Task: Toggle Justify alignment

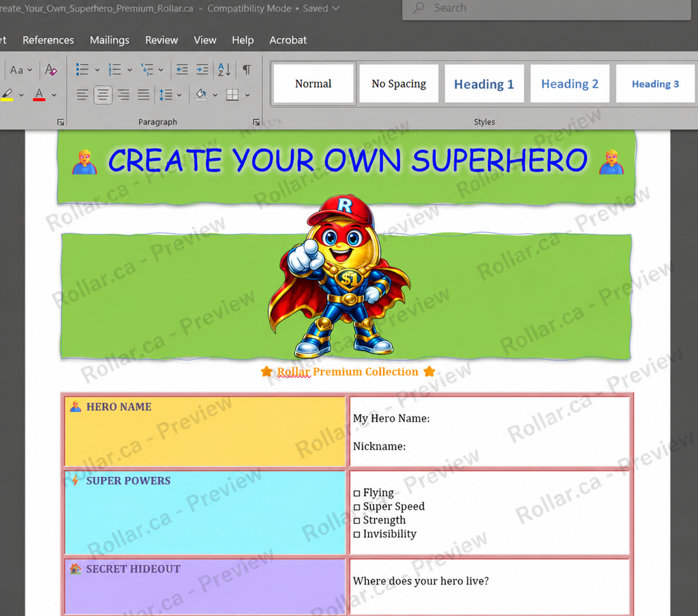Action: pos(143,94)
